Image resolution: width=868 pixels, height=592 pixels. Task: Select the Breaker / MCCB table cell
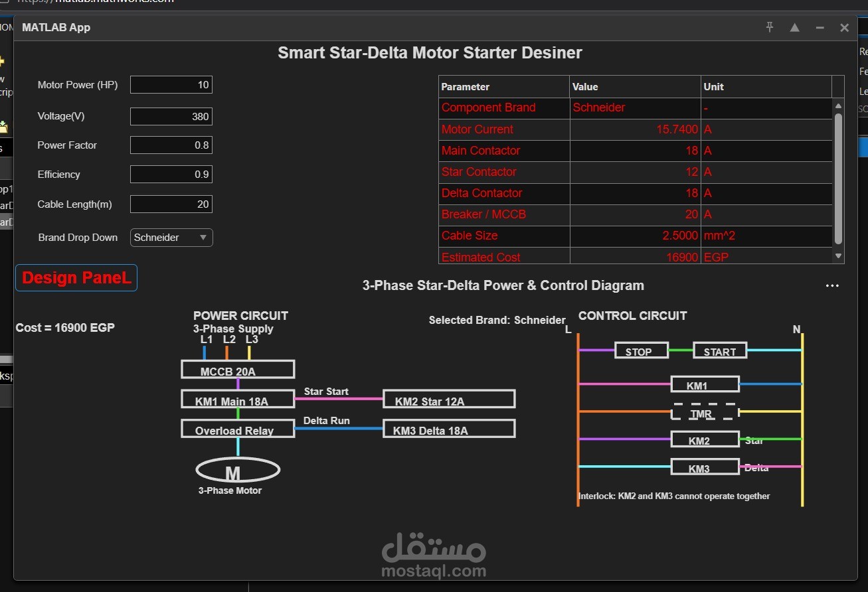tap(504, 214)
